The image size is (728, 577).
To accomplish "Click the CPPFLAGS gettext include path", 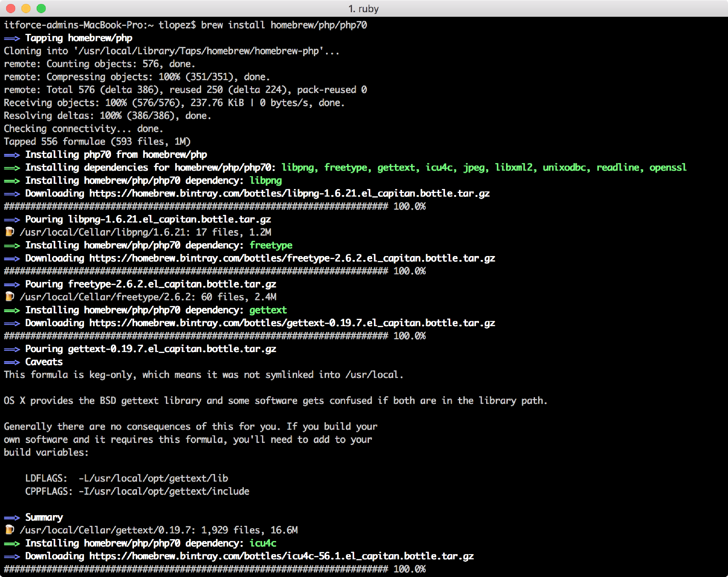I will [x=164, y=491].
